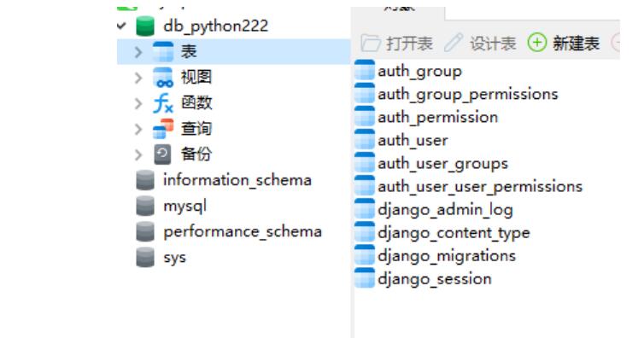Viewport: 644px width, 338px height.
Task: Expand the 表 tables node
Action: (x=138, y=52)
